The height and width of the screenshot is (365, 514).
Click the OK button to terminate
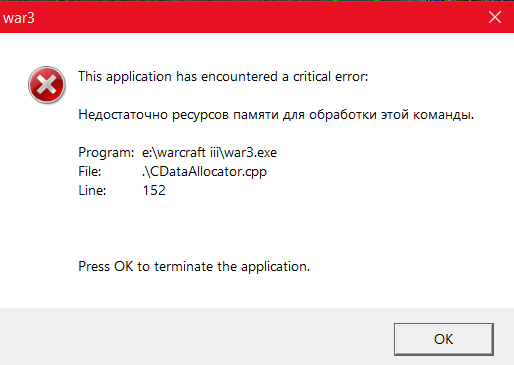pyautogui.click(x=444, y=339)
